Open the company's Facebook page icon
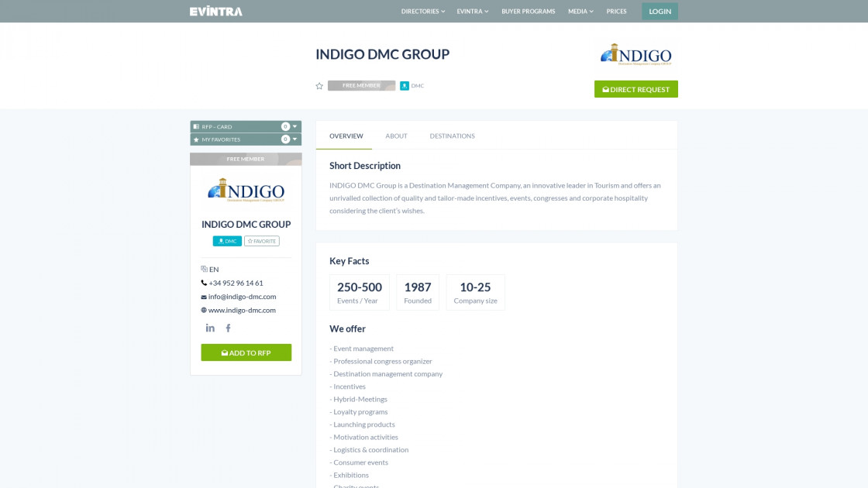 (x=228, y=328)
